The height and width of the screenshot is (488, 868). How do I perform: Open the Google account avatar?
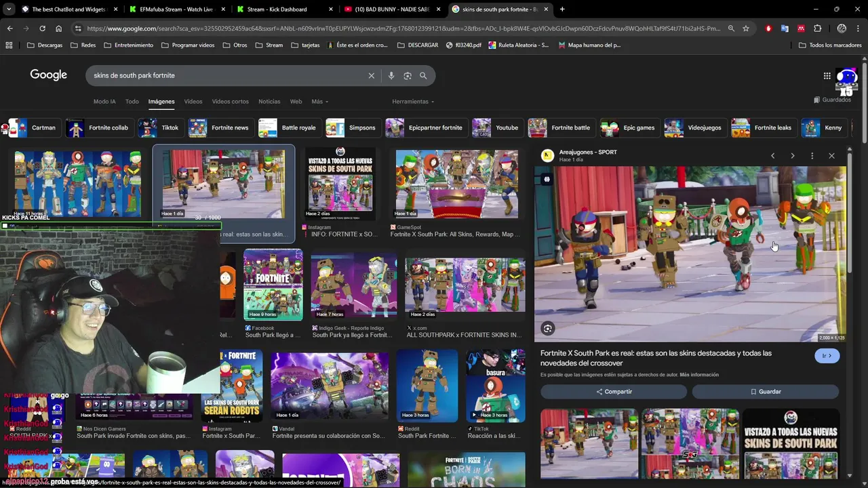[x=846, y=79]
